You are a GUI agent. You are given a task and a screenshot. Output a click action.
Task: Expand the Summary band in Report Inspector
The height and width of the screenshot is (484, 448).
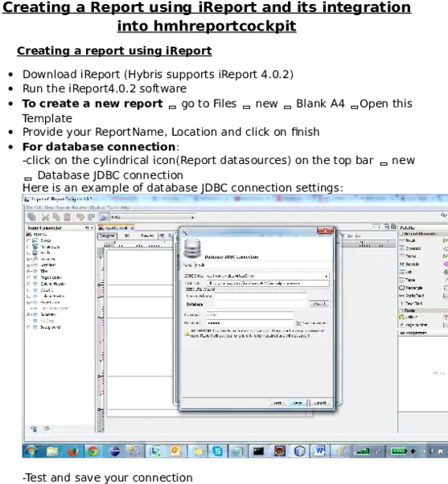(x=29, y=315)
